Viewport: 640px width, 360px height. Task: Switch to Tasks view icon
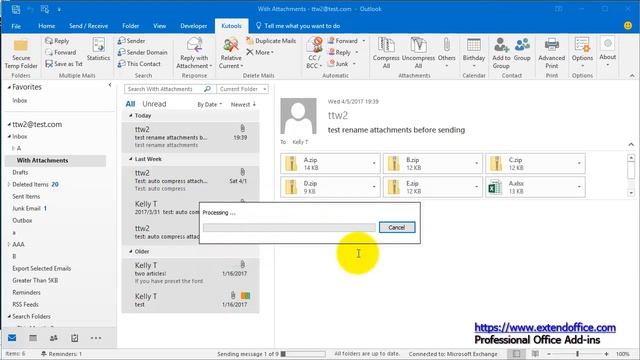click(x=75, y=338)
